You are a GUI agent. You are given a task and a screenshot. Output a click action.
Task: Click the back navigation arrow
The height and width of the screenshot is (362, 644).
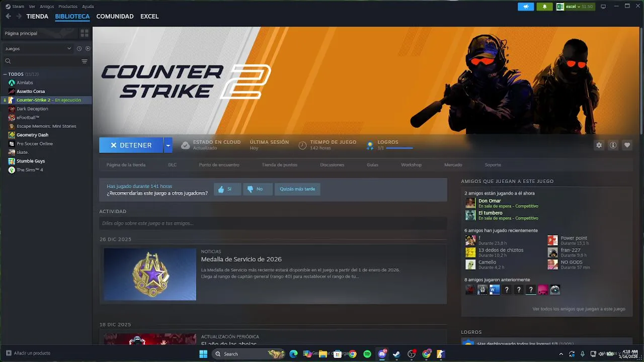[8, 16]
